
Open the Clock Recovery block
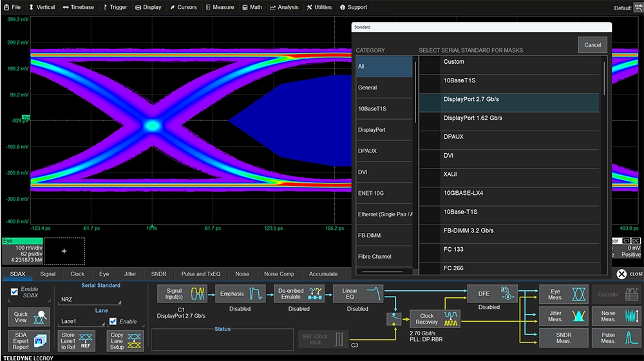pyautogui.click(x=435, y=319)
